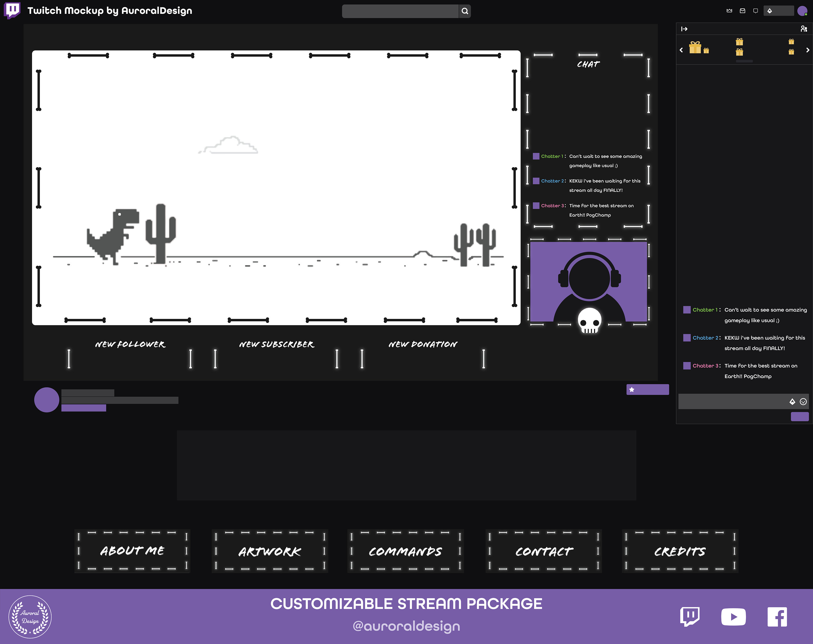The width and height of the screenshot is (813, 644).
Task: Click the left chevron on the gifts carousel
Action: 681,50
